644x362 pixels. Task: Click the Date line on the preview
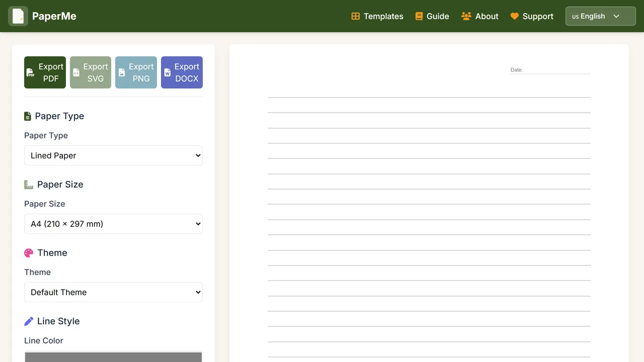pos(550,70)
